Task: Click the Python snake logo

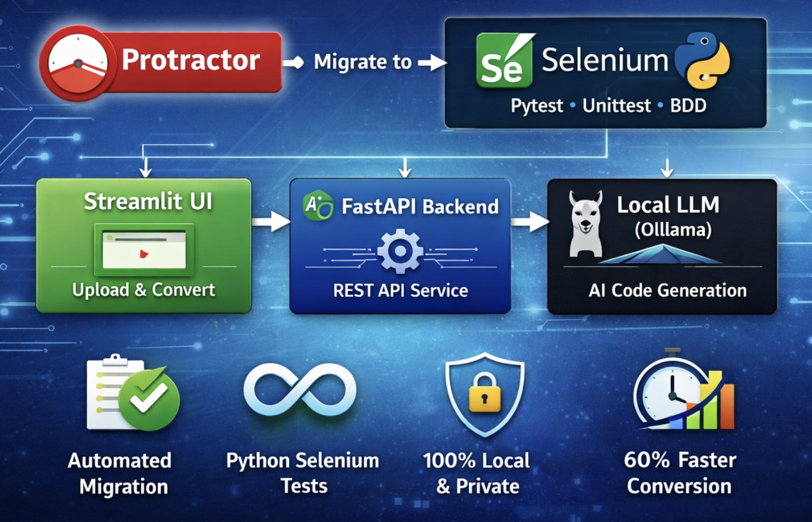Action: (702, 61)
